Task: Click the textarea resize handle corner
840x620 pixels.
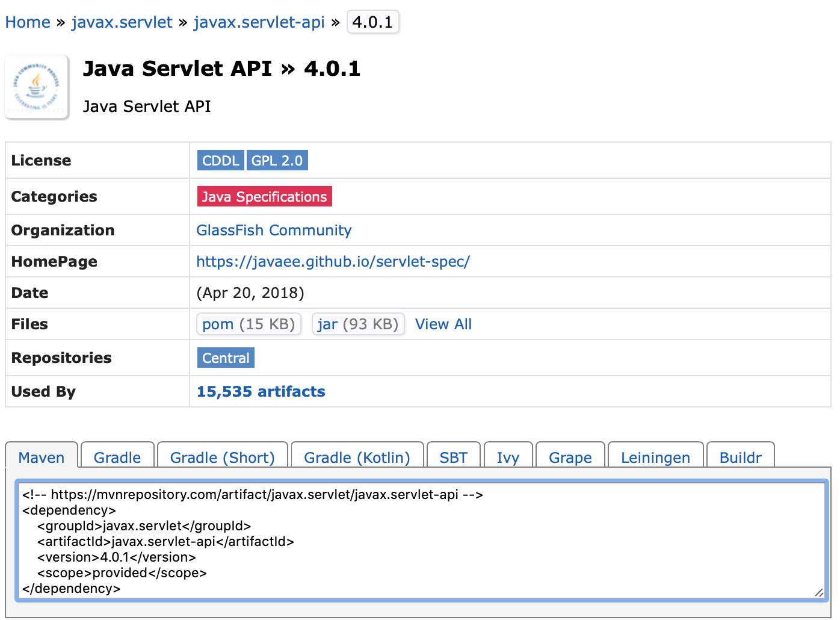Action: [819, 592]
